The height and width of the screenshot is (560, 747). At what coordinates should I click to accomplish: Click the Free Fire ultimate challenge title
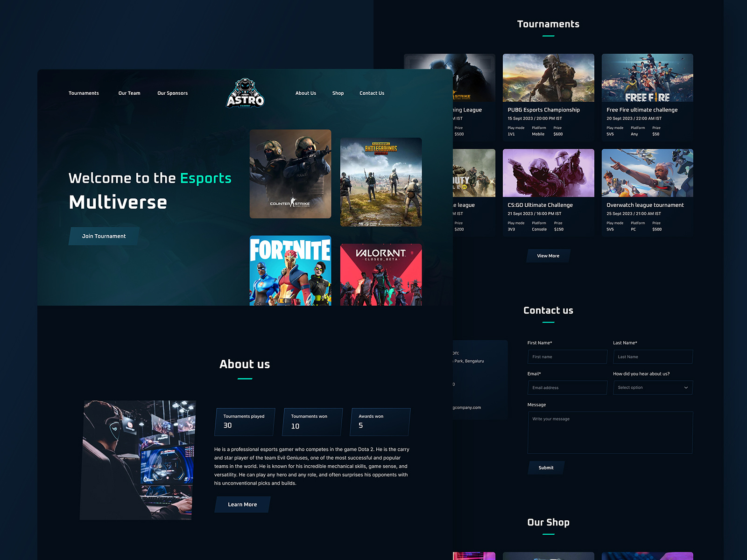(x=642, y=110)
